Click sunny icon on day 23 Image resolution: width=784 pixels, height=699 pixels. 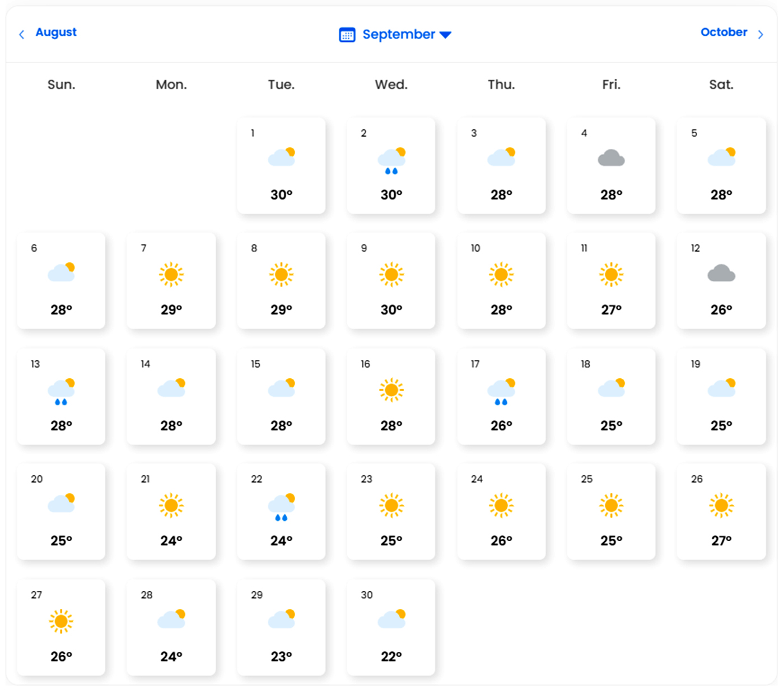click(x=391, y=506)
